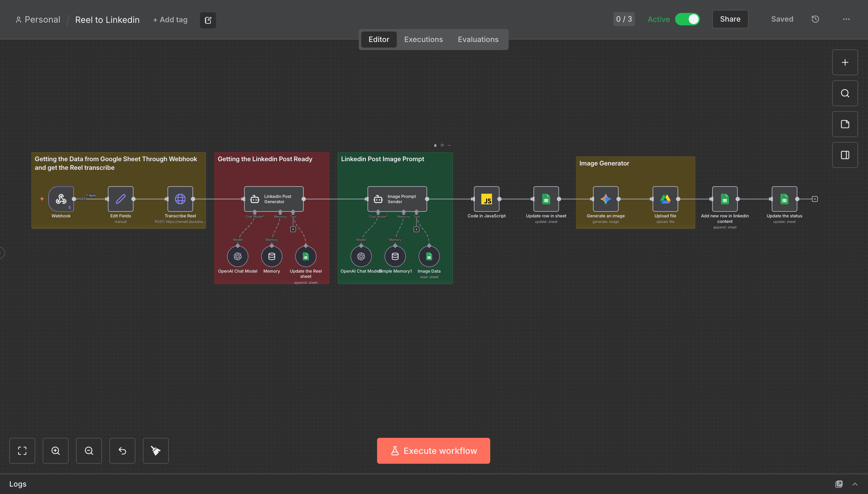Click the Webhook trigger node icon
The height and width of the screenshot is (494, 868).
click(x=61, y=199)
